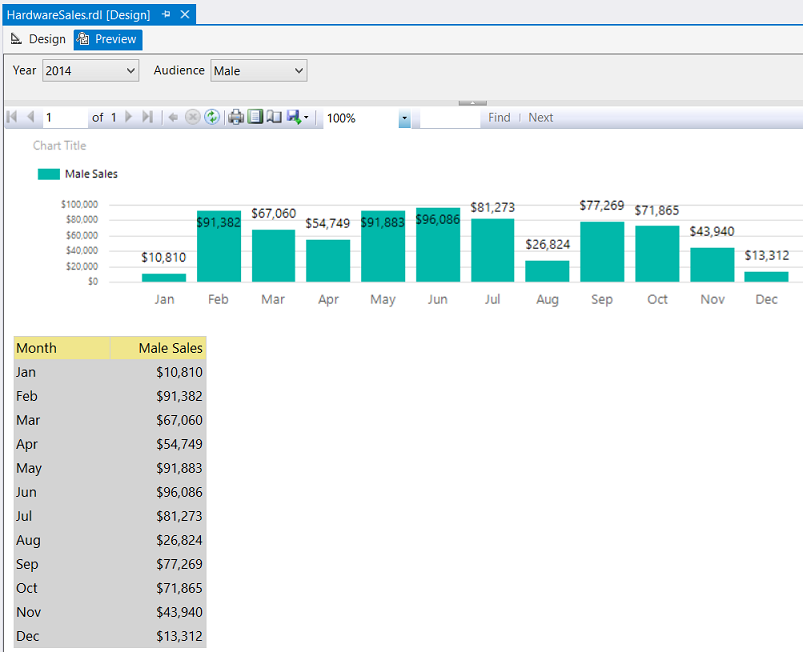Click the current page number field
The height and width of the screenshot is (652, 803).
point(64,117)
